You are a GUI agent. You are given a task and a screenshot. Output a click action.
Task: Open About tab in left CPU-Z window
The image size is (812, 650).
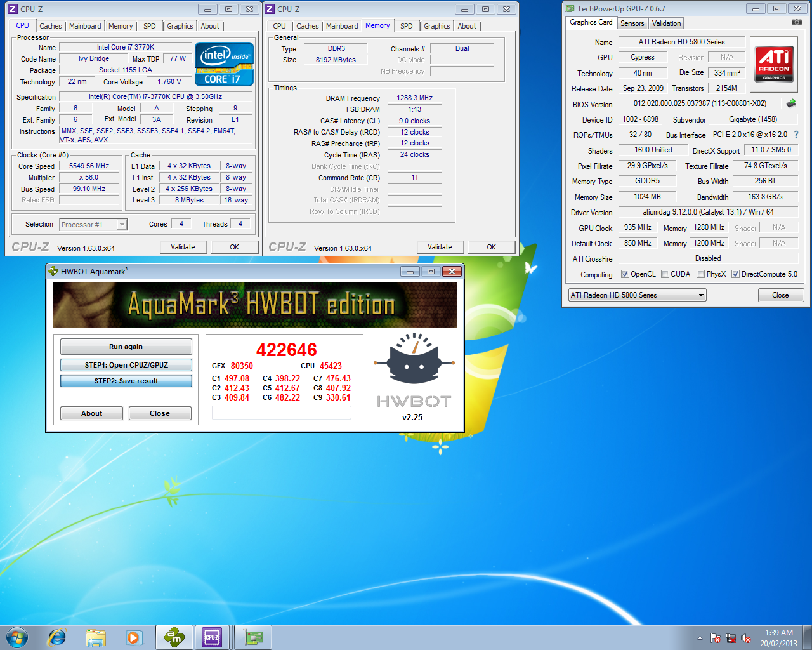point(210,26)
